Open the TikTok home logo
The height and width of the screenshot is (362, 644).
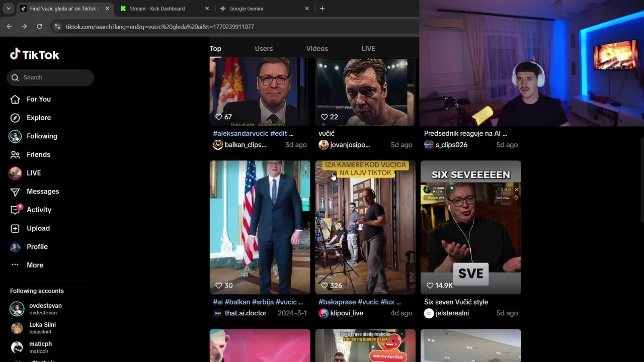tap(35, 54)
